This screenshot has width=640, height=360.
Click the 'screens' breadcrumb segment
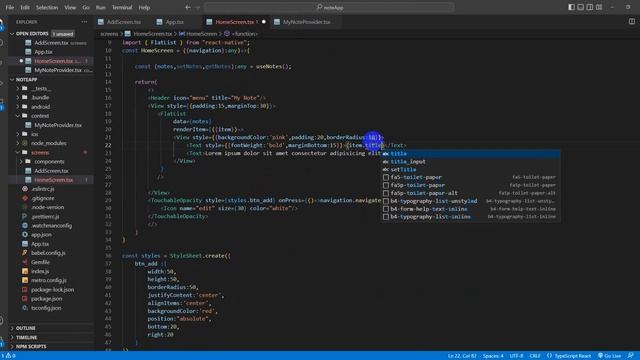coord(109,34)
